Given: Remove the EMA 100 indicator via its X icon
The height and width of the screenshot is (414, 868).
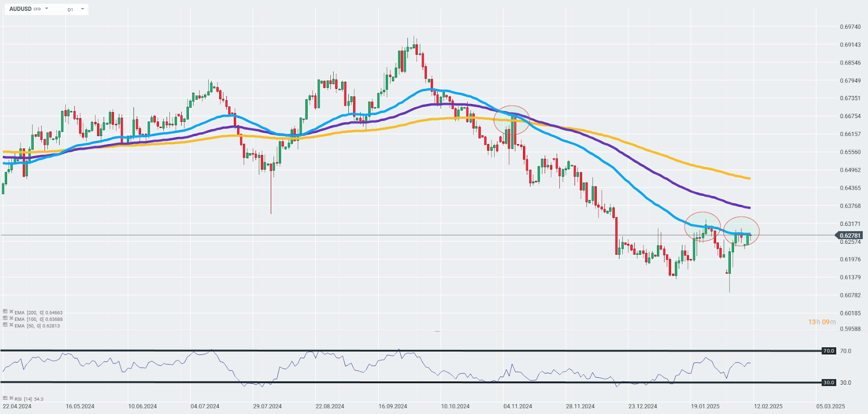Looking at the screenshot, I should point(11,318).
